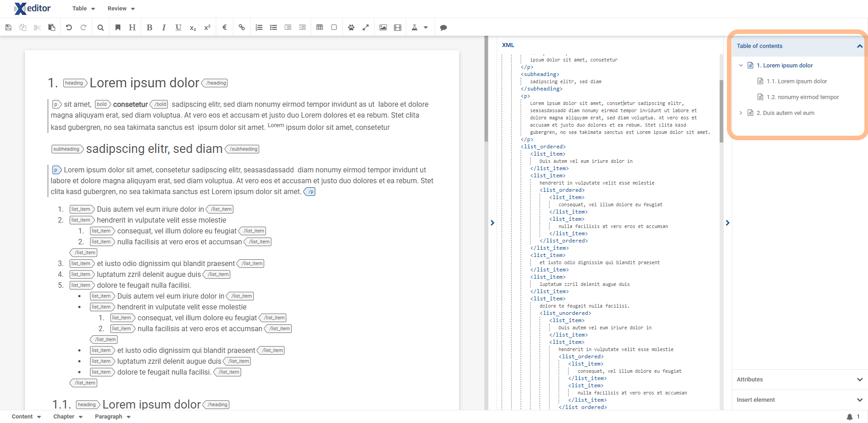Open dropdown arrow next to flask icon
868x423 pixels.
pos(426,28)
